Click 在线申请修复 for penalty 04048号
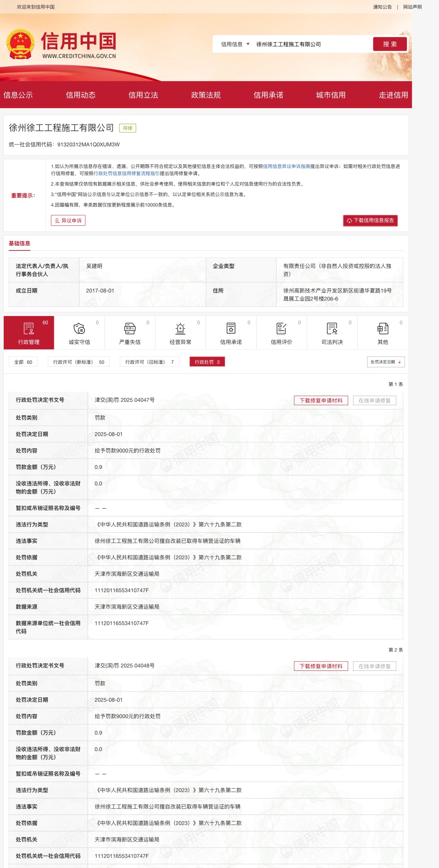 [x=375, y=666]
